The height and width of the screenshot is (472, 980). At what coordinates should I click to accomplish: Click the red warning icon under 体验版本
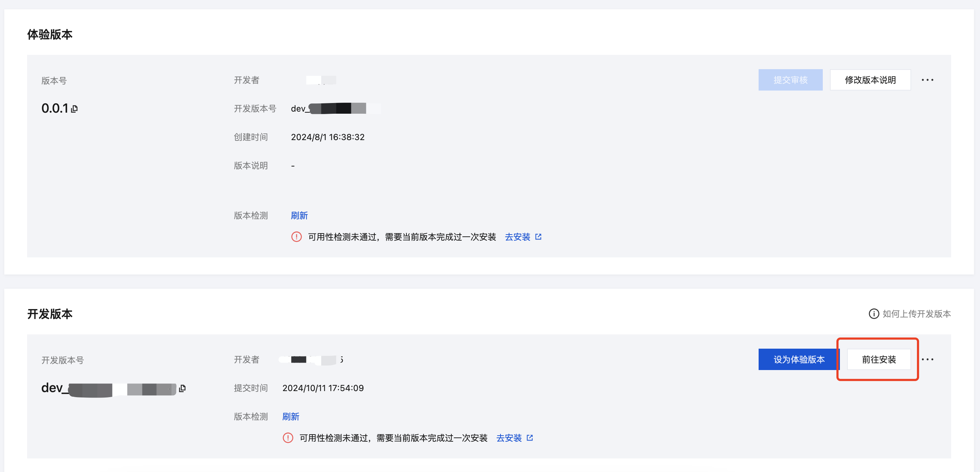pyautogui.click(x=296, y=237)
